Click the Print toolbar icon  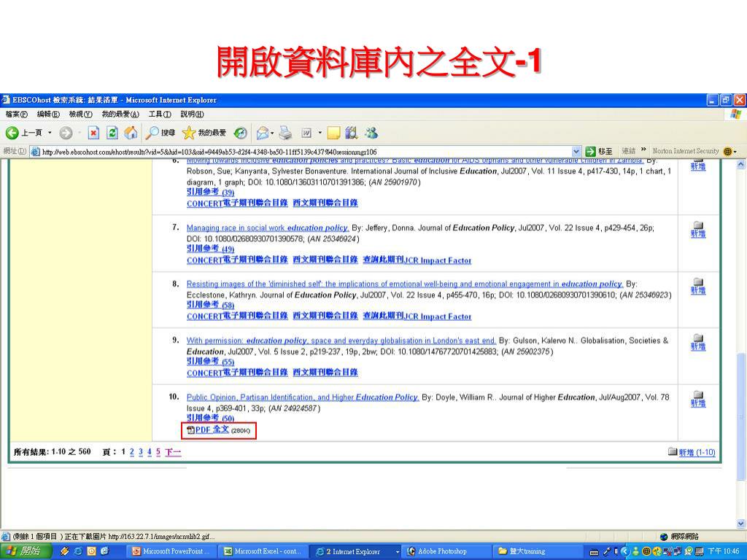click(285, 133)
